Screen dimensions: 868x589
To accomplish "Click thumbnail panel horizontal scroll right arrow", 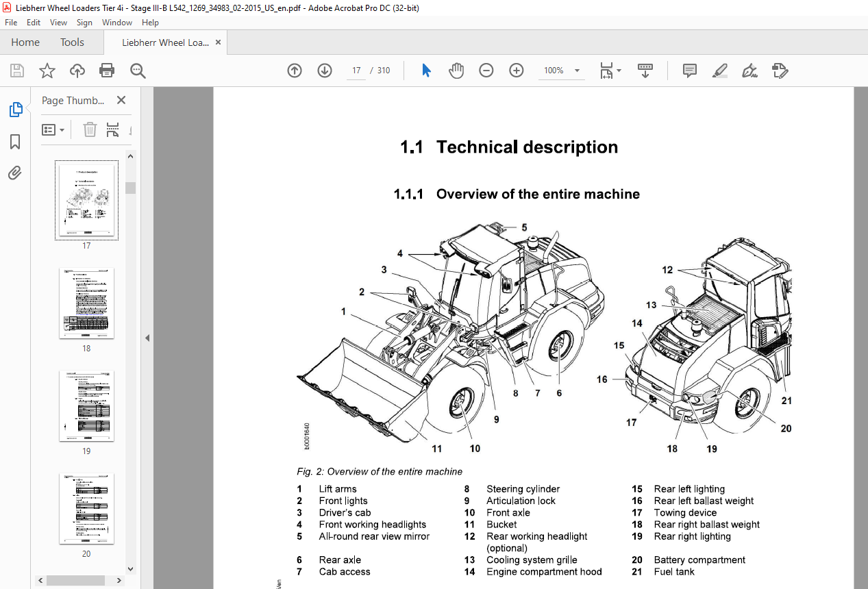I will (119, 580).
